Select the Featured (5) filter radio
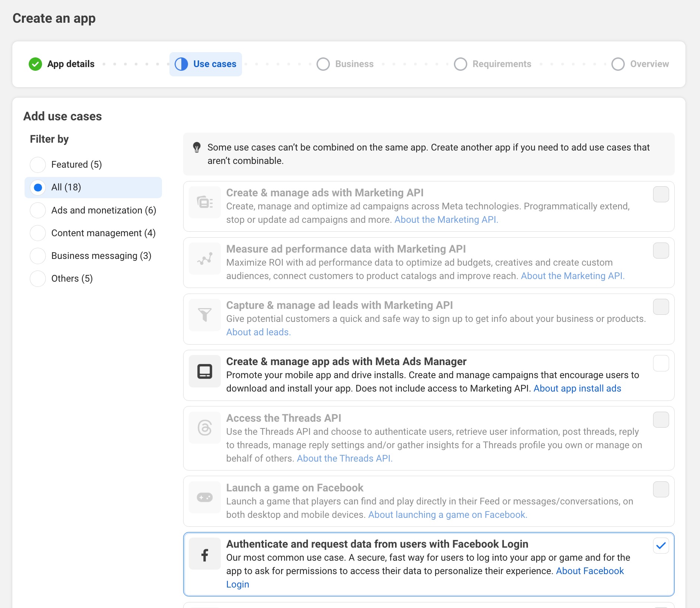Image resolution: width=700 pixels, height=608 pixels. [38, 165]
